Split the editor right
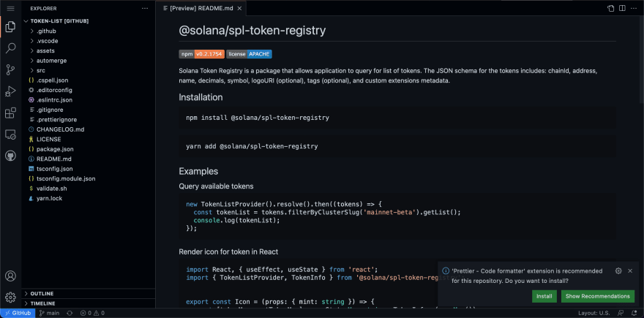644x318 pixels. click(622, 8)
